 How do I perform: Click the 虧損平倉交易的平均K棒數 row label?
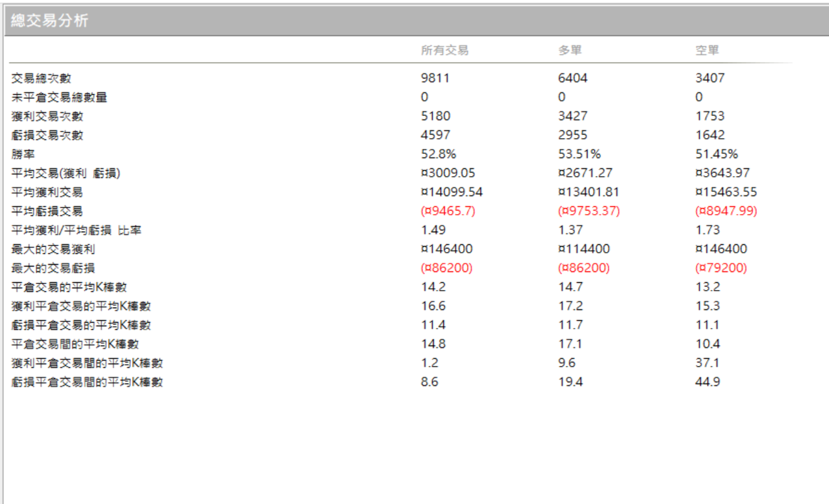[x=81, y=325]
